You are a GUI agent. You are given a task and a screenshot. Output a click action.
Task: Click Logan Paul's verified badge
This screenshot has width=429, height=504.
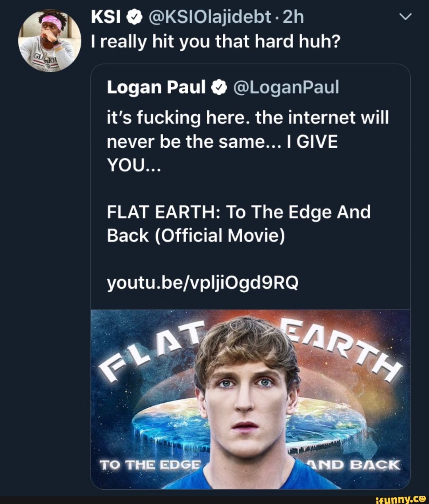click(x=220, y=88)
